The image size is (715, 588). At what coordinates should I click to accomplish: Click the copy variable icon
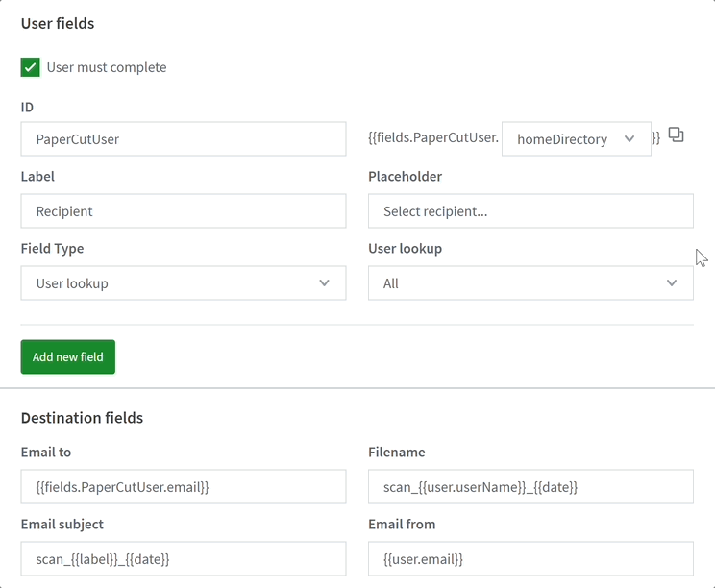point(676,135)
